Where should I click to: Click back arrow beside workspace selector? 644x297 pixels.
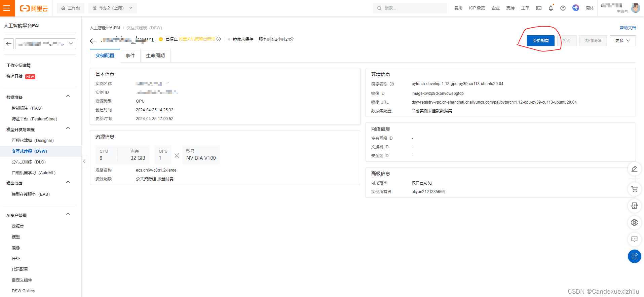coord(9,44)
